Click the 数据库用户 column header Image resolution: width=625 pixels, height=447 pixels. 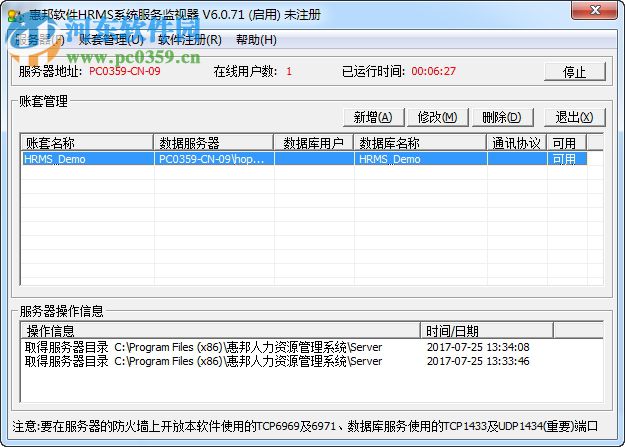pos(313,142)
